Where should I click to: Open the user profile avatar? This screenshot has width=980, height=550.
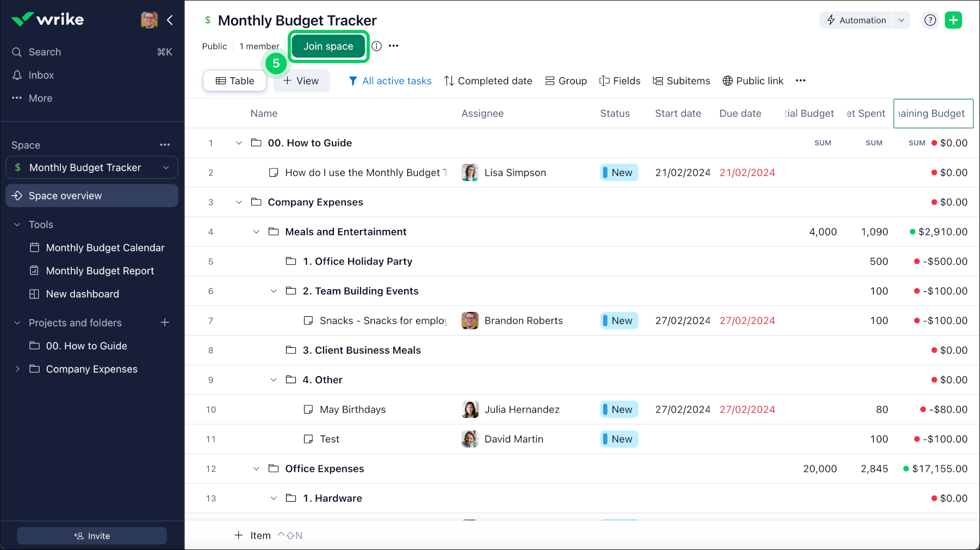(149, 20)
